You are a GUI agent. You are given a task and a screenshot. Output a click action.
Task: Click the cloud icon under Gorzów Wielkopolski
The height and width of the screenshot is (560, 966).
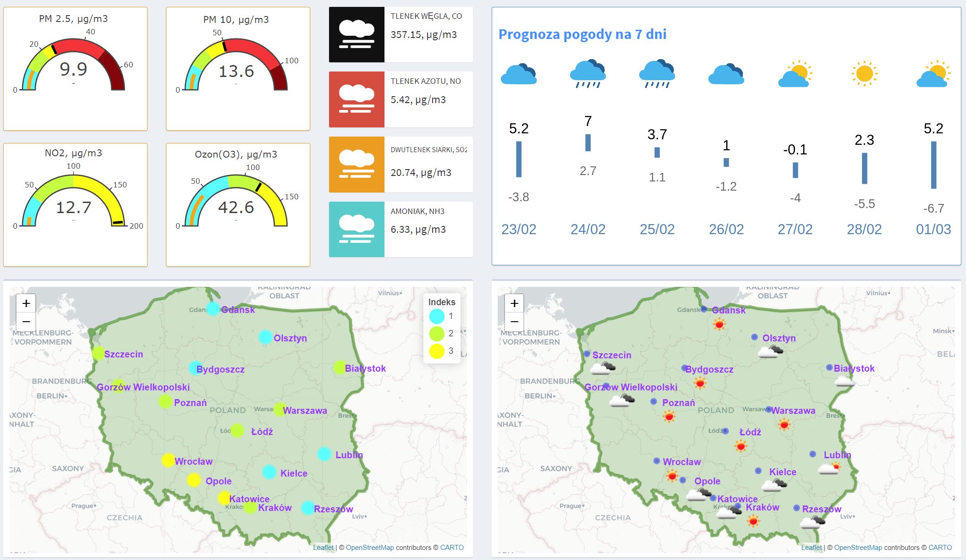pyautogui.click(x=622, y=401)
